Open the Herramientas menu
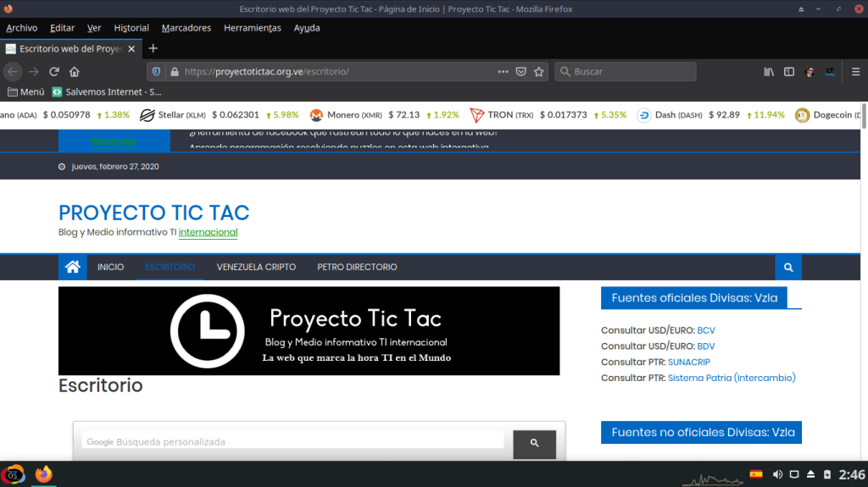Image resolution: width=868 pixels, height=487 pixels. point(252,28)
